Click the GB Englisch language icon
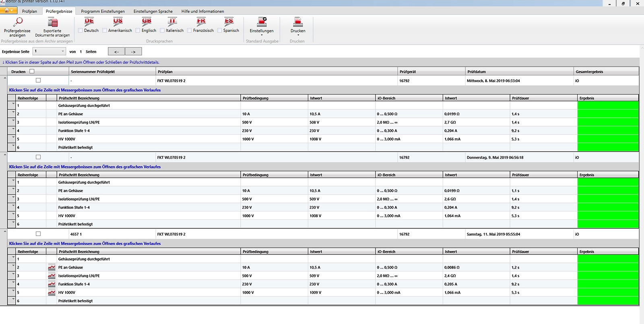This screenshot has height=324, width=644. [x=147, y=21]
